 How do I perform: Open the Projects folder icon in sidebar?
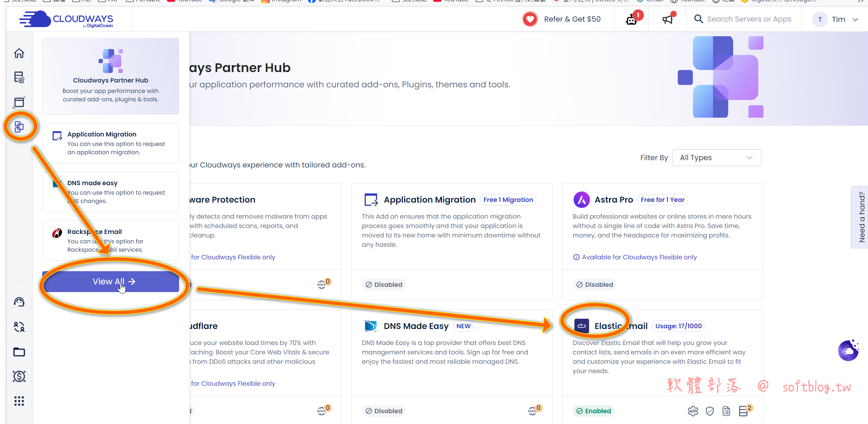coord(19,352)
